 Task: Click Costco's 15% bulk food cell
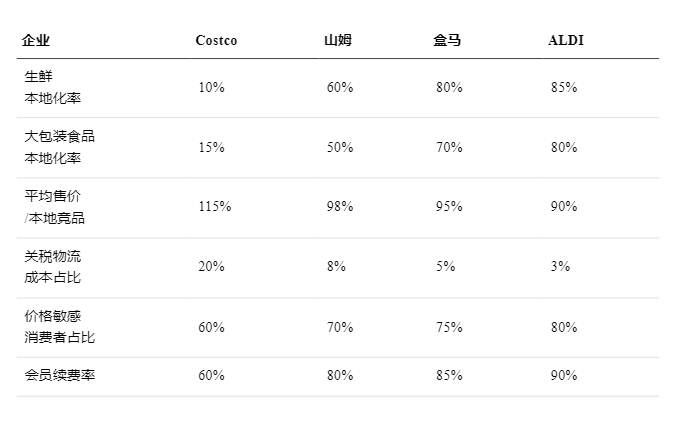click(x=211, y=148)
